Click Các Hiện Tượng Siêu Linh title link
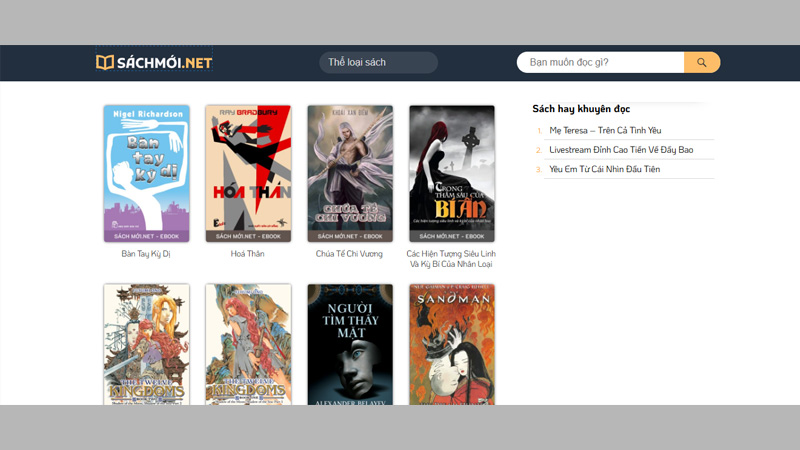This screenshot has width=800, height=450. pyautogui.click(x=451, y=259)
